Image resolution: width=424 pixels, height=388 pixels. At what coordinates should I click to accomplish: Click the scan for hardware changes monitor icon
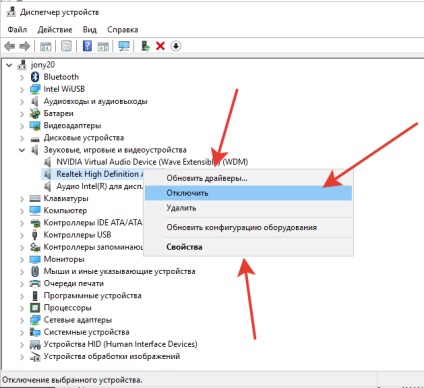tap(124, 46)
